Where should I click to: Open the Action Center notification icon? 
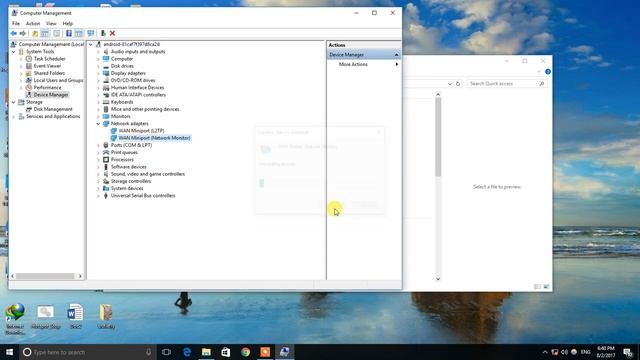pos(628,352)
